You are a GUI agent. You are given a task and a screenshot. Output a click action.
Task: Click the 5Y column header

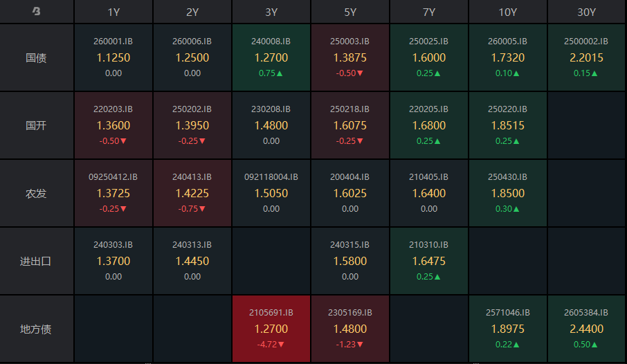coord(350,12)
